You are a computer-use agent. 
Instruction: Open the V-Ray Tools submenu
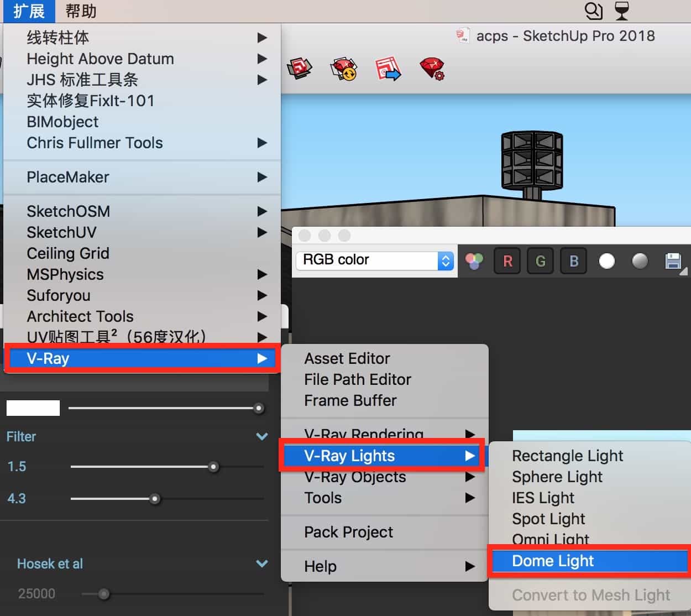tap(385, 498)
